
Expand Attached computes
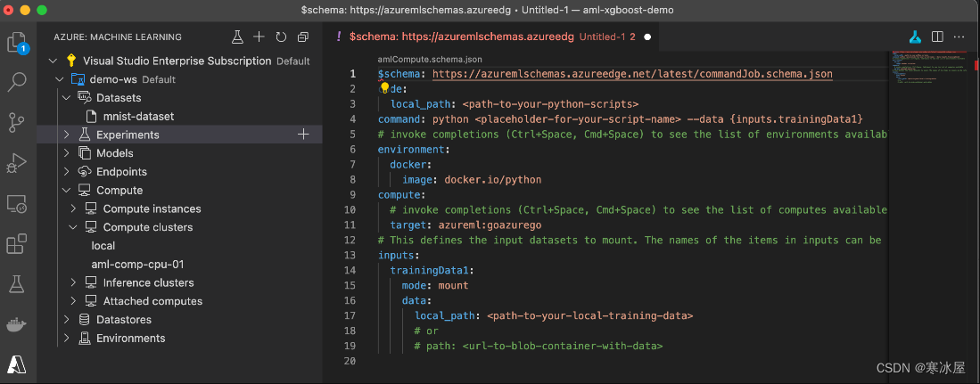tap(73, 301)
